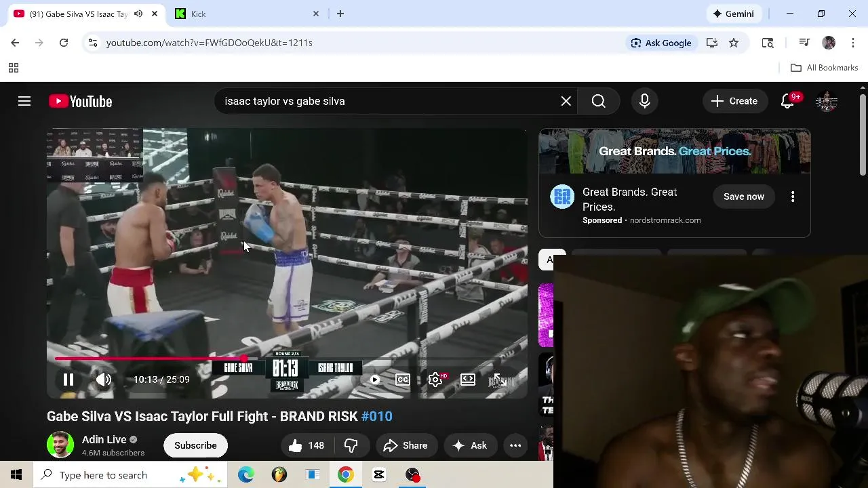This screenshot has width=868, height=488.
Task: Open the recording app on taskbar
Action: [x=412, y=474]
